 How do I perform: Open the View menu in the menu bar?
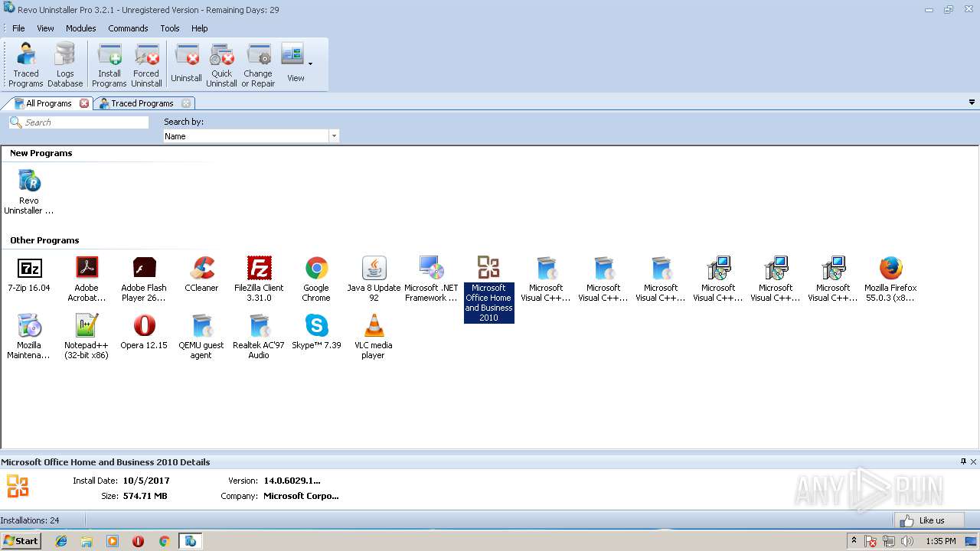(45, 28)
